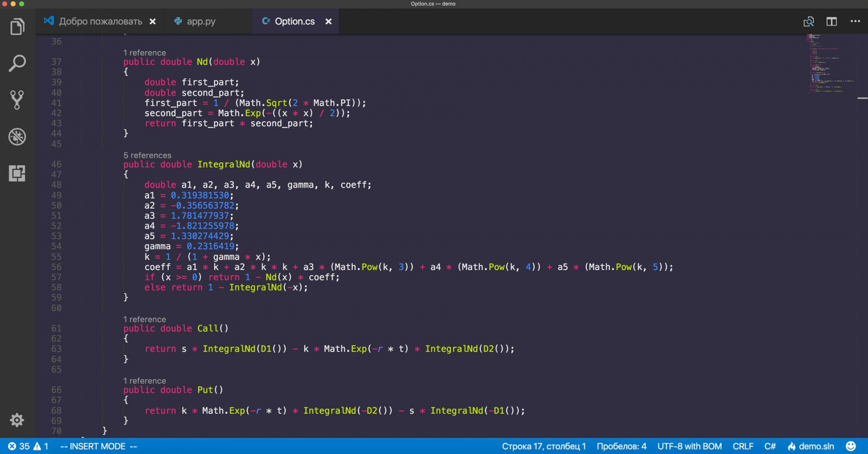Open the Manage gear menu
The width and height of the screenshot is (868, 454).
17,420
